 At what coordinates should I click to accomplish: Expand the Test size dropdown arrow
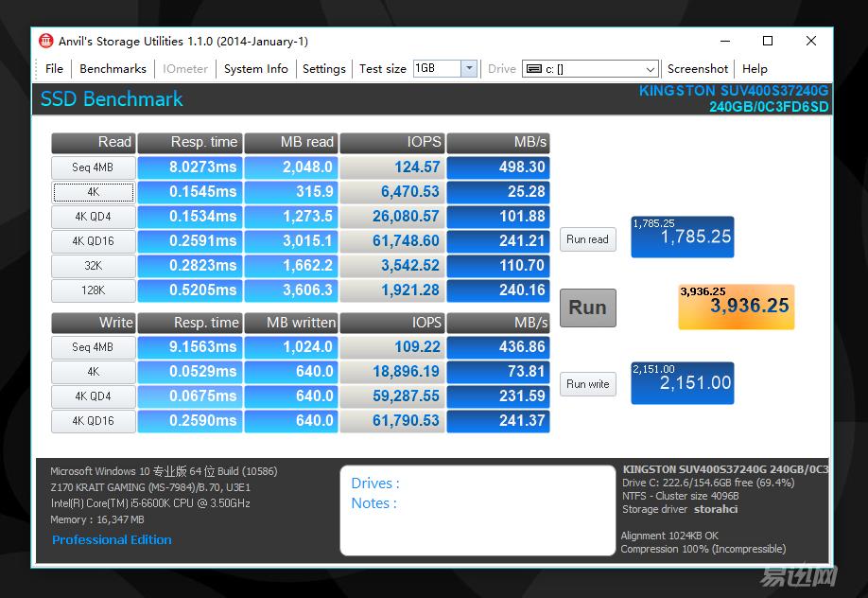point(469,68)
